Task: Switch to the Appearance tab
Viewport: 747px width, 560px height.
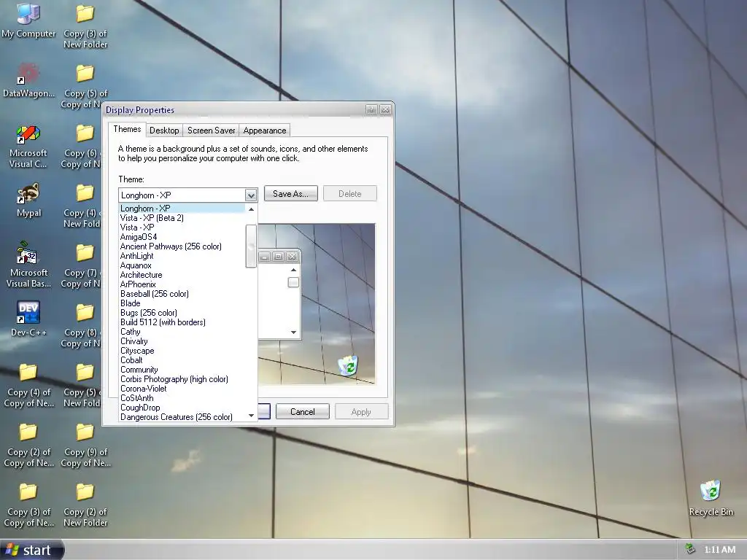Action: (264, 131)
